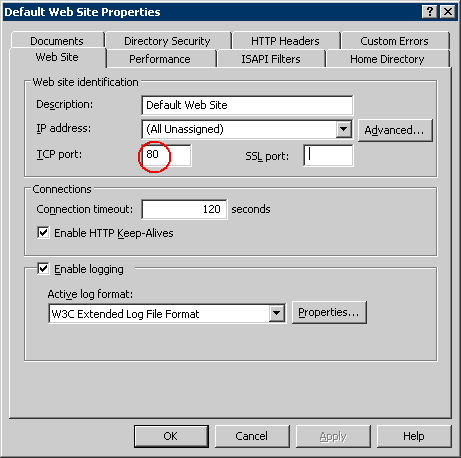Click the Advanced... button

(395, 130)
